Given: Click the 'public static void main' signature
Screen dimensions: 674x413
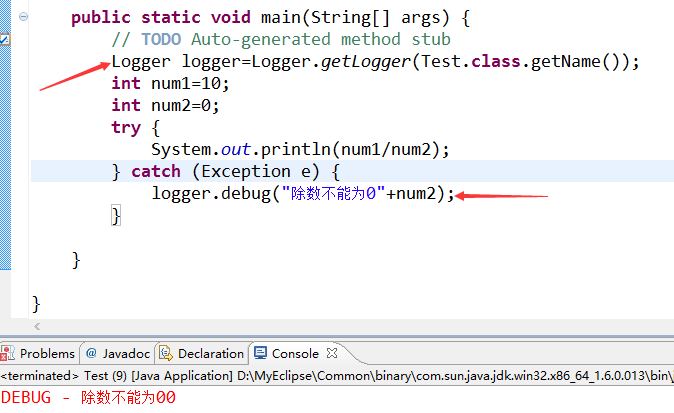Looking at the screenshot, I should [x=271, y=18].
